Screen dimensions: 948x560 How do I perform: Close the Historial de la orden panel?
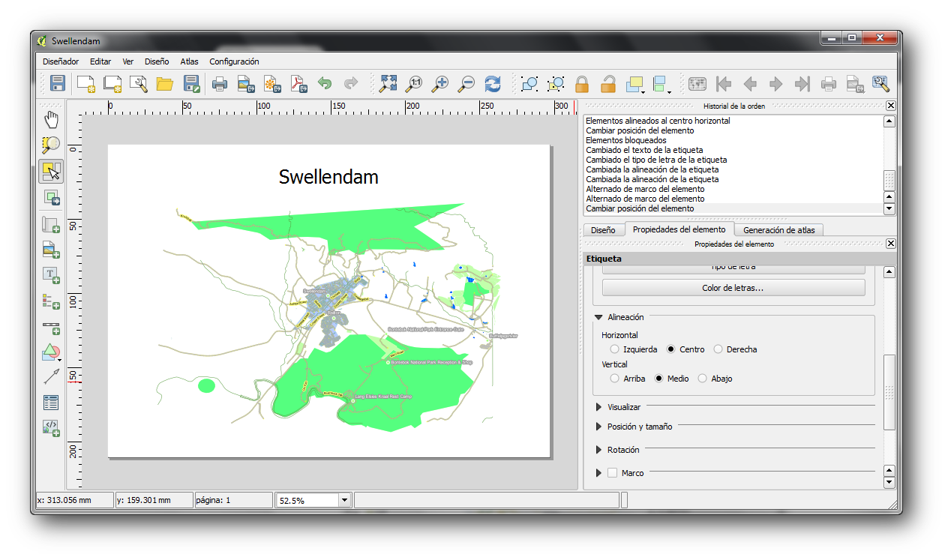point(890,106)
